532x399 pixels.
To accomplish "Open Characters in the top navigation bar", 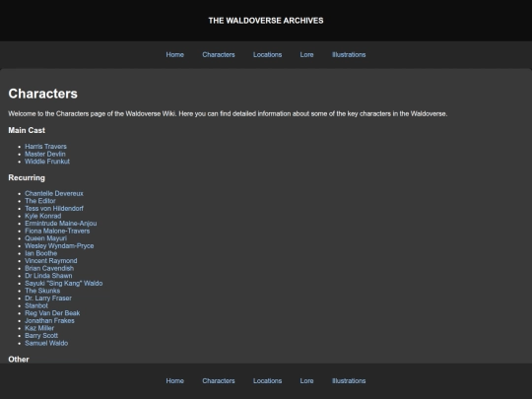I will click(x=219, y=54).
